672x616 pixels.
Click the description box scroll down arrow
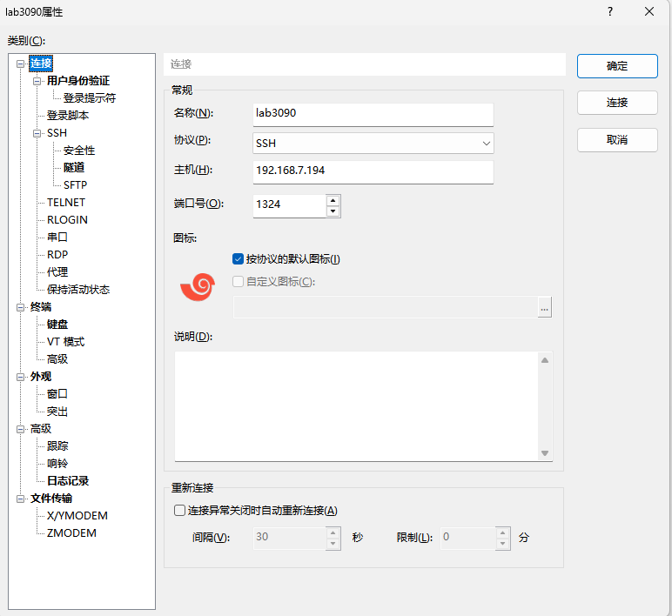[545, 453]
